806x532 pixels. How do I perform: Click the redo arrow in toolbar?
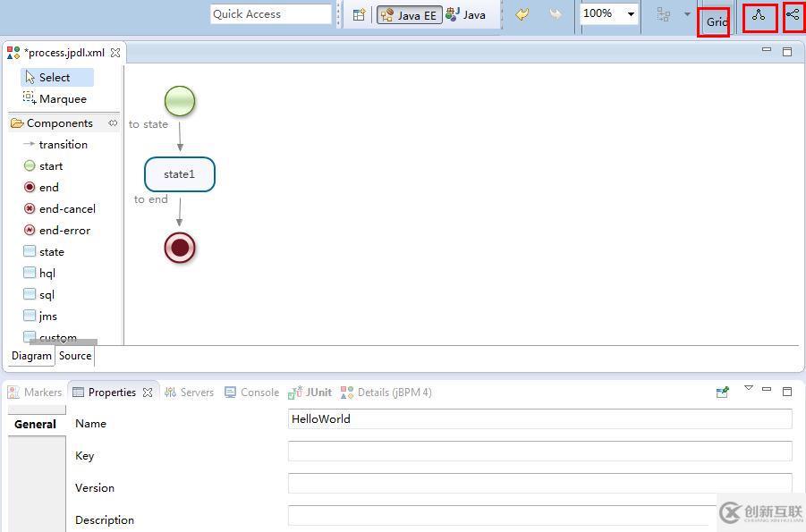coord(556,14)
